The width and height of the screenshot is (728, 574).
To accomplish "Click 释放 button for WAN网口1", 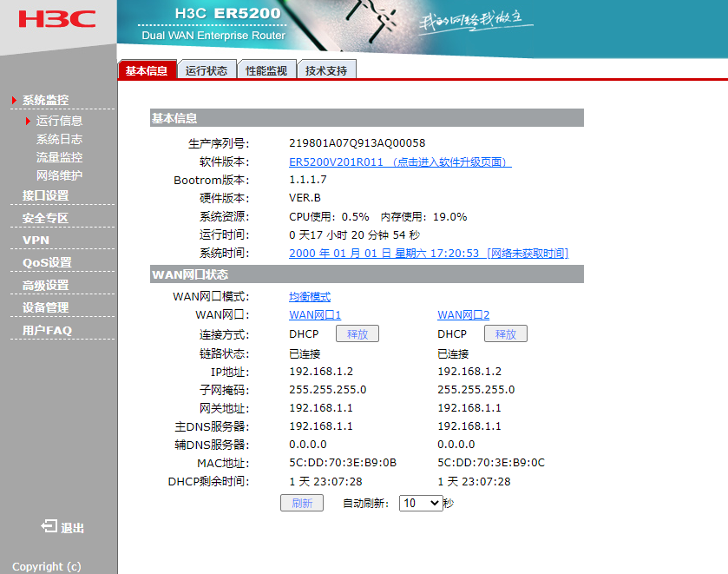I will (x=357, y=333).
